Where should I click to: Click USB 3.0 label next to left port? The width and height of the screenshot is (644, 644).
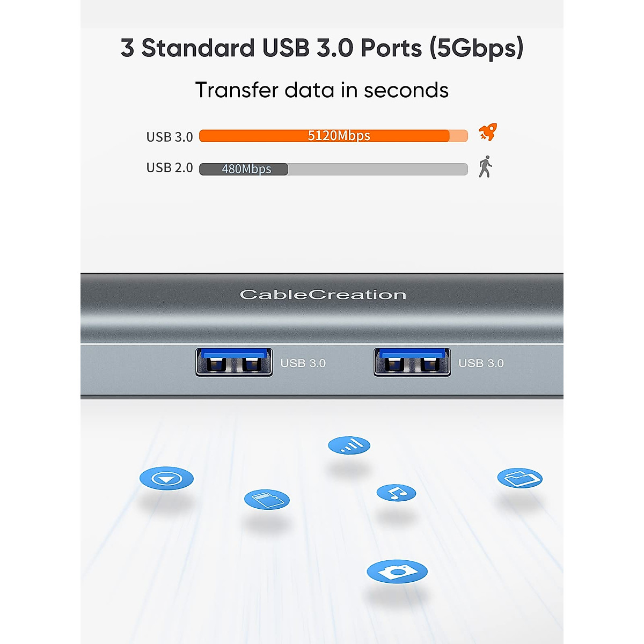pyautogui.click(x=303, y=363)
